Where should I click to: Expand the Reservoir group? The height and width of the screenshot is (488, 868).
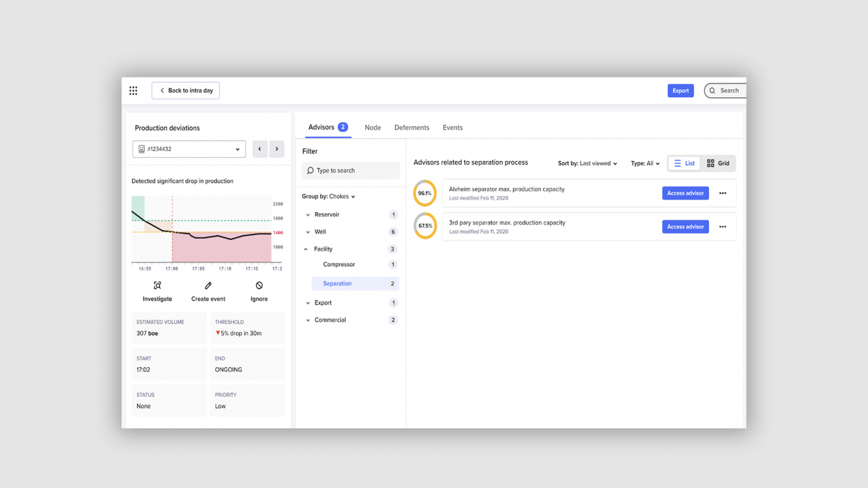click(x=308, y=215)
